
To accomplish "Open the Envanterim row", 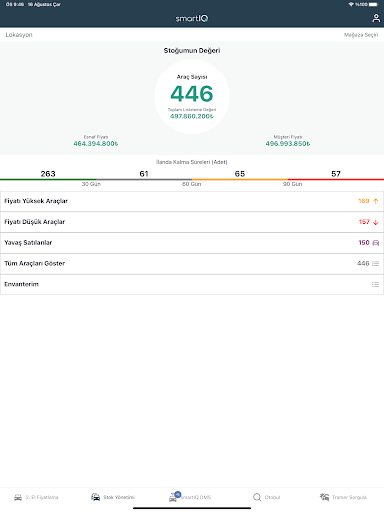I will click(x=192, y=284).
